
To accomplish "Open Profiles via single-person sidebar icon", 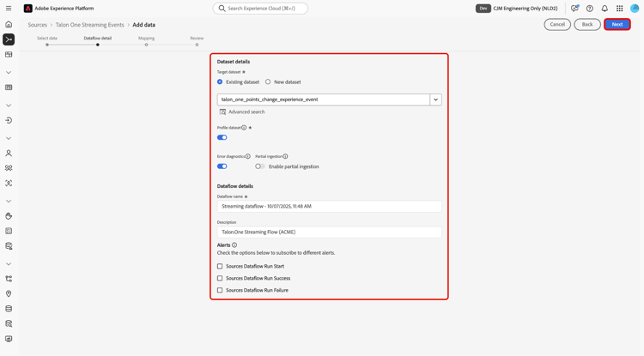I will (9, 153).
